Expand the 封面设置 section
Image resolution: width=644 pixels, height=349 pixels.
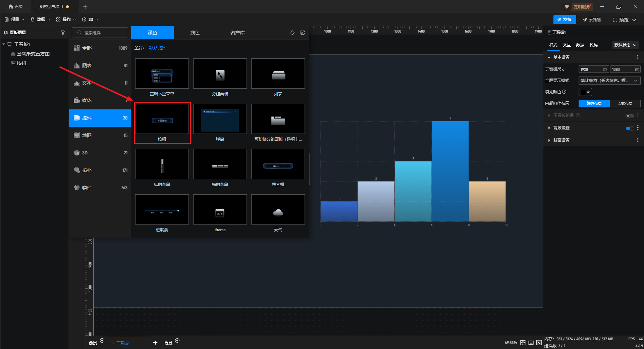point(561,140)
